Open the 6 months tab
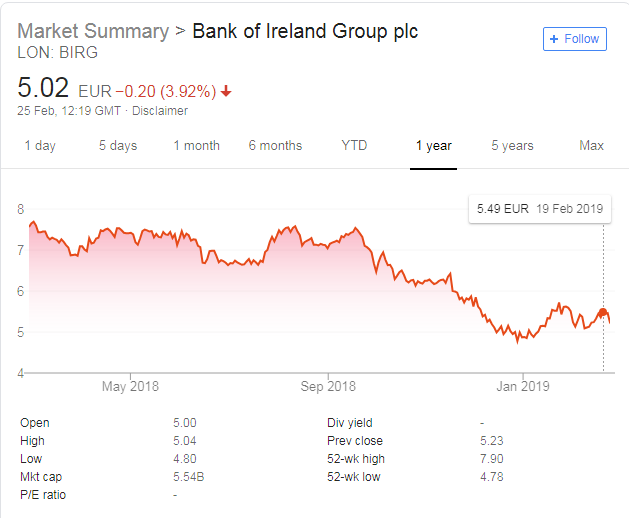 (275, 146)
